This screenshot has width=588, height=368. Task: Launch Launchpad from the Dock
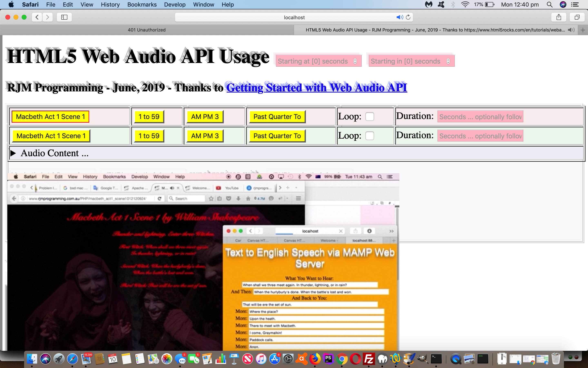tap(59, 359)
